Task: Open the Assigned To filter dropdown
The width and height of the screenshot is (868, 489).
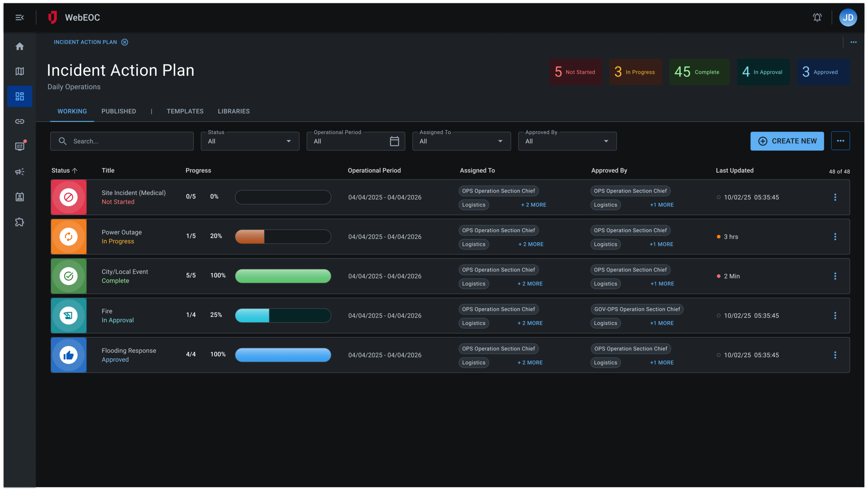Action: (461, 141)
